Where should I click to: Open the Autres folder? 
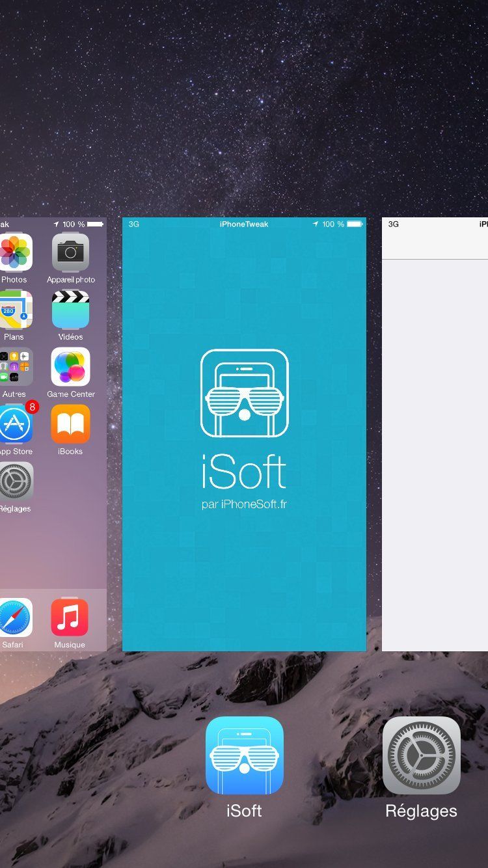pyautogui.click(x=15, y=367)
